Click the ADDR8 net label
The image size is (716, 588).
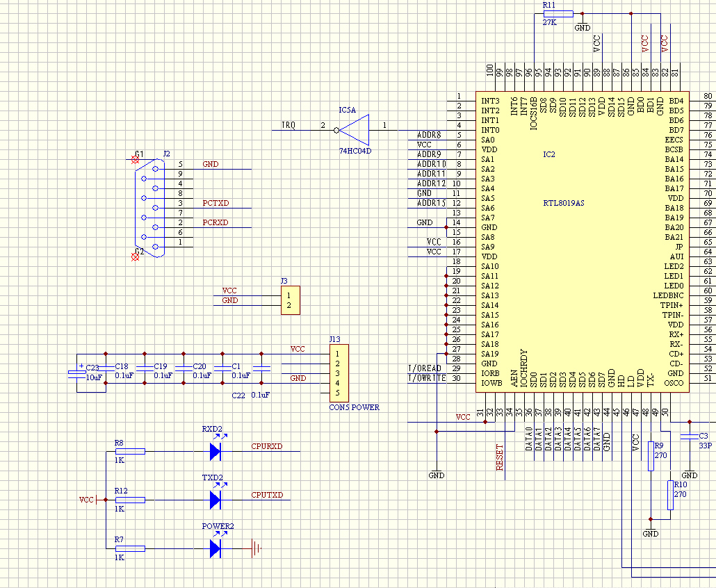point(429,135)
